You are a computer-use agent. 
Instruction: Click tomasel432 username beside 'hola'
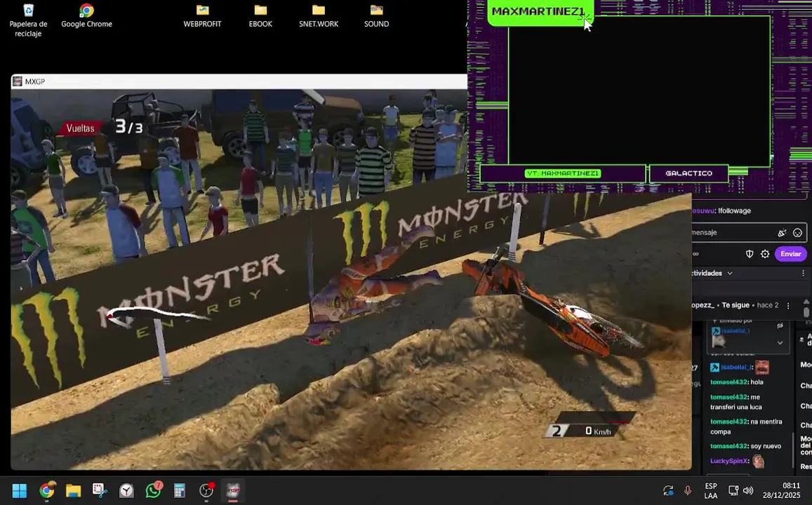pyautogui.click(x=729, y=382)
